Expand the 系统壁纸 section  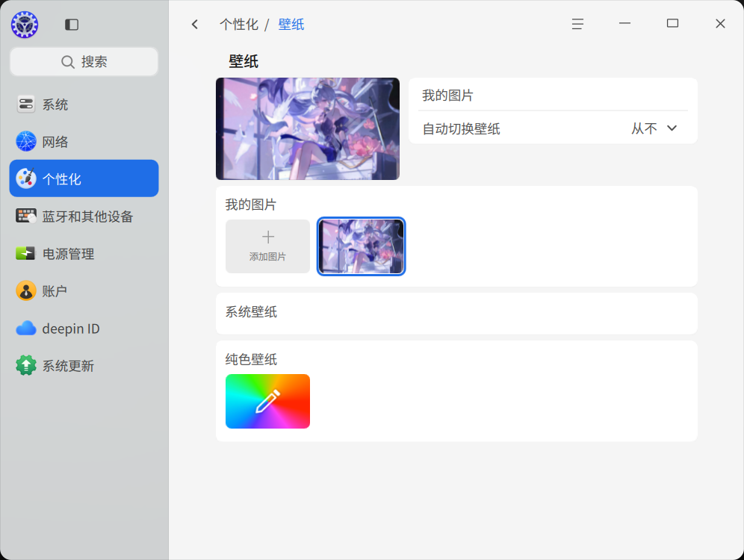tap(456, 314)
